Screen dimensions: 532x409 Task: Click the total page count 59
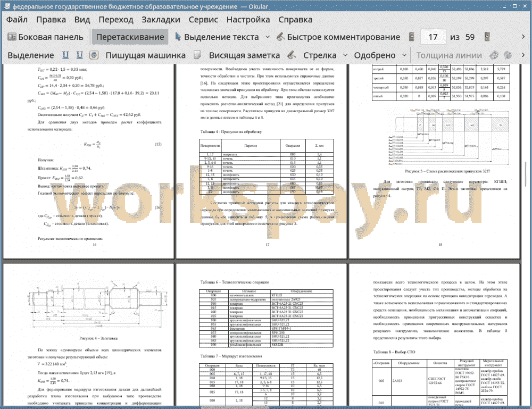470,37
